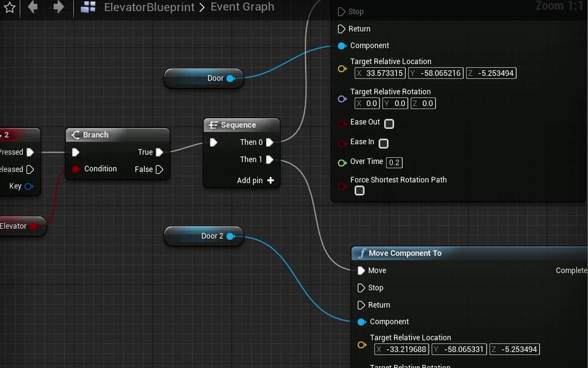This screenshot has width=588, height=368.
Task: Select the Sequence node by its title
Action: (238, 125)
